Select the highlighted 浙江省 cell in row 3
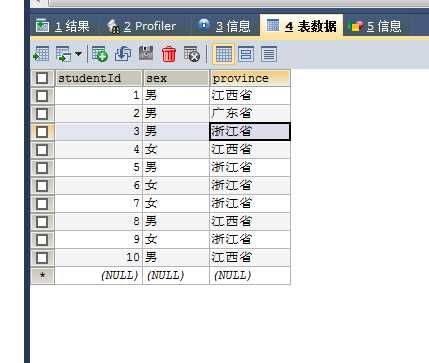 (250, 132)
